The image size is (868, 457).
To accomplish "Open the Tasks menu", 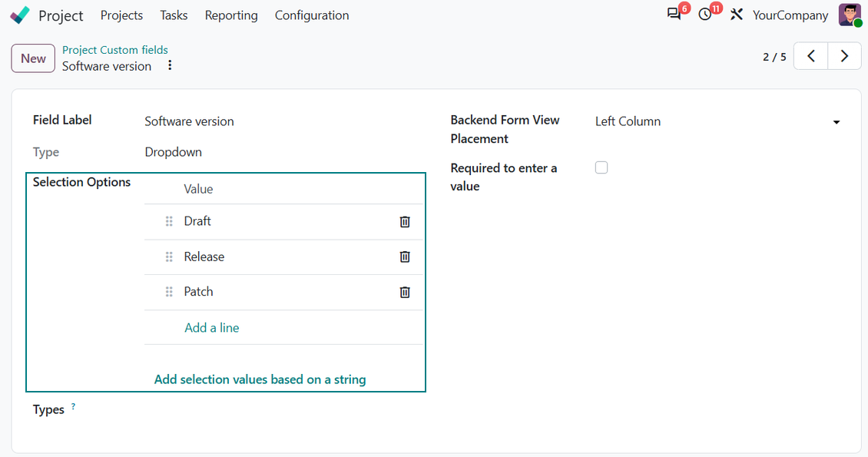I will tap(174, 15).
